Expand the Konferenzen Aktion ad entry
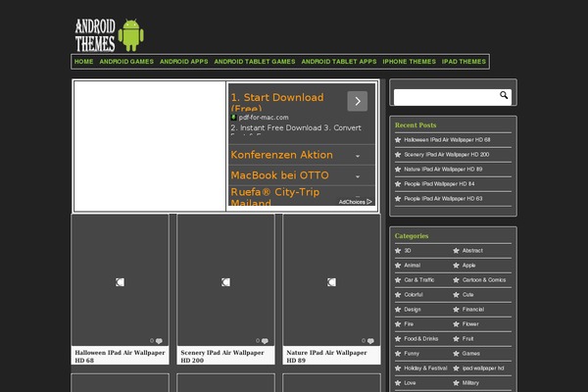Viewport: 588px width, 392px height. [358, 155]
